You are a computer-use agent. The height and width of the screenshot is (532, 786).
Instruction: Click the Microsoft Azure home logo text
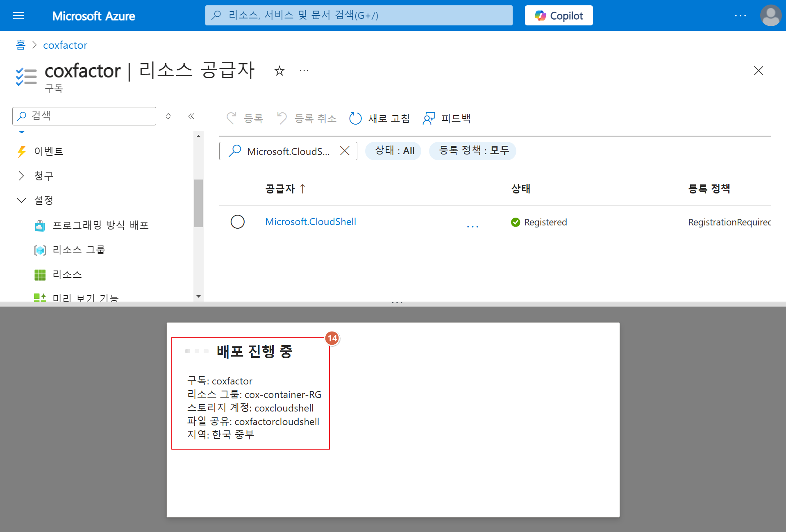coord(93,16)
